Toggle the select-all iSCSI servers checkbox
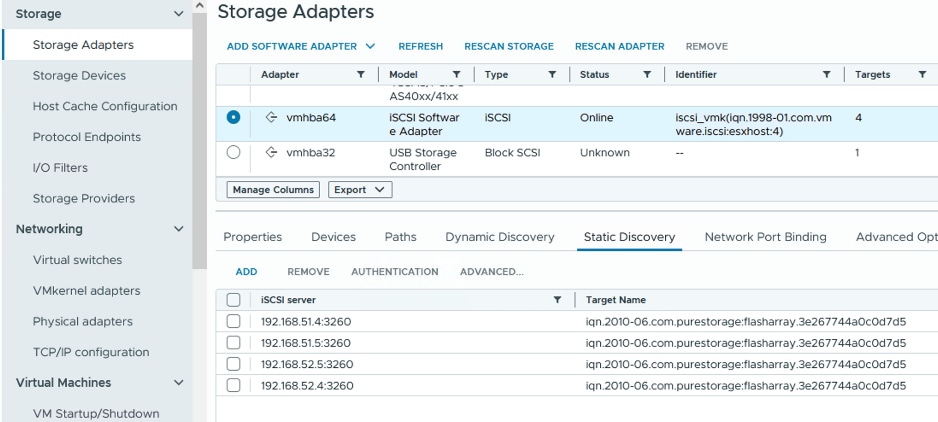 pos(233,300)
